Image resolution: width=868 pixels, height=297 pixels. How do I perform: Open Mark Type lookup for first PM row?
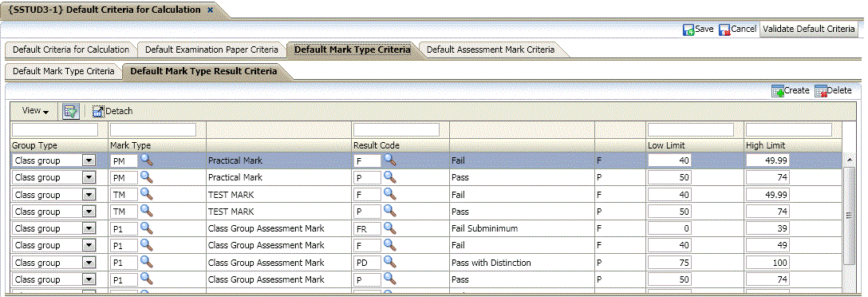point(147,160)
